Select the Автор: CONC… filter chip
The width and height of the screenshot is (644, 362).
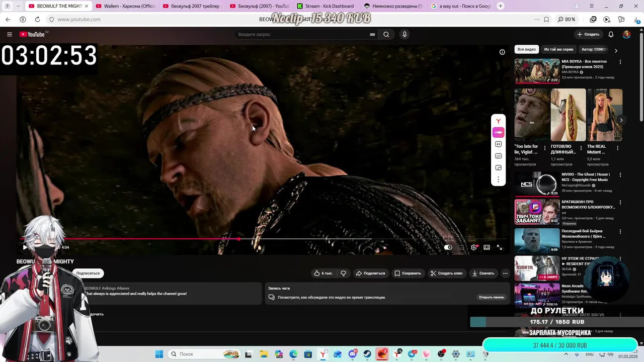[594, 49]
